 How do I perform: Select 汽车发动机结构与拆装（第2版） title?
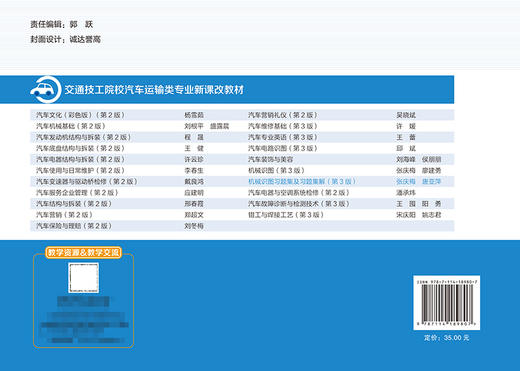(84, 137)
